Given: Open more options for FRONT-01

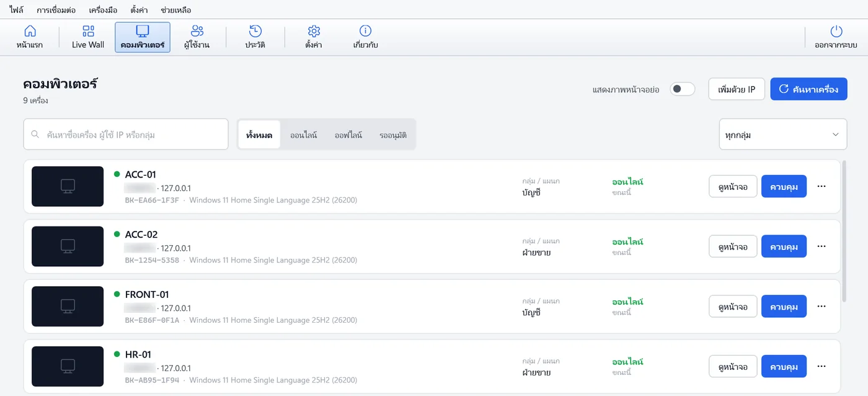Looking at the screenshot, I should click(821, 307).
